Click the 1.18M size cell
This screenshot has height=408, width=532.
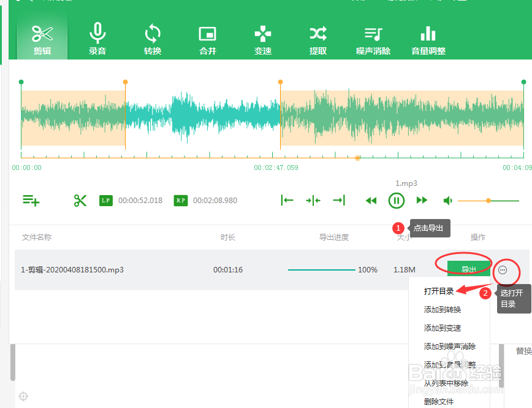click(404, 270)
